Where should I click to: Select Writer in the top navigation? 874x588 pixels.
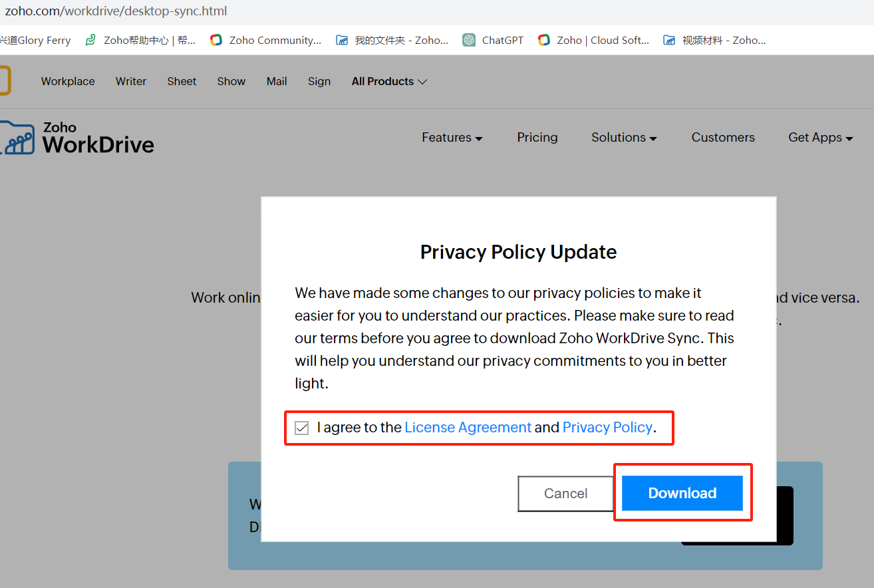click(x=131, y=81)
